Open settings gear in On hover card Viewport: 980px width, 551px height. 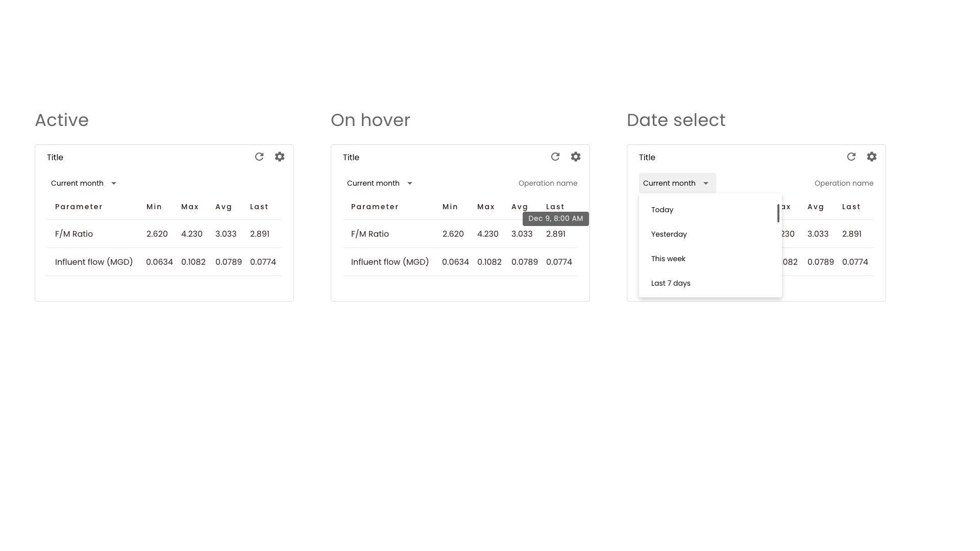(576, 157)
